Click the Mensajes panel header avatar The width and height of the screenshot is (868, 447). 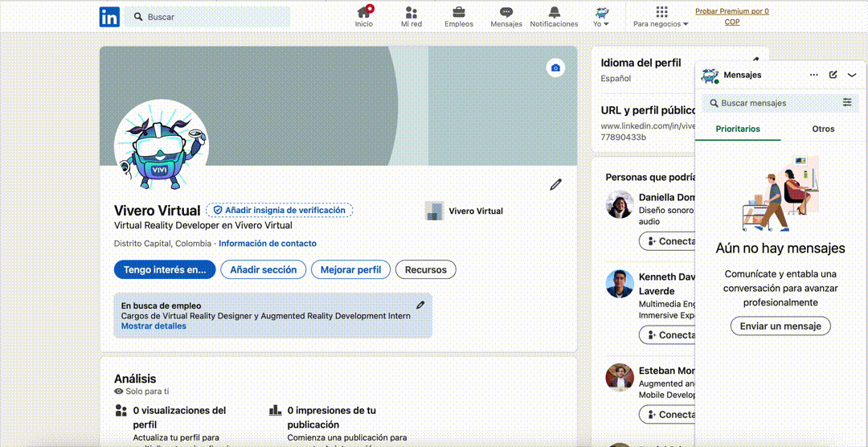pyautogui.click(x=709, y=75)
